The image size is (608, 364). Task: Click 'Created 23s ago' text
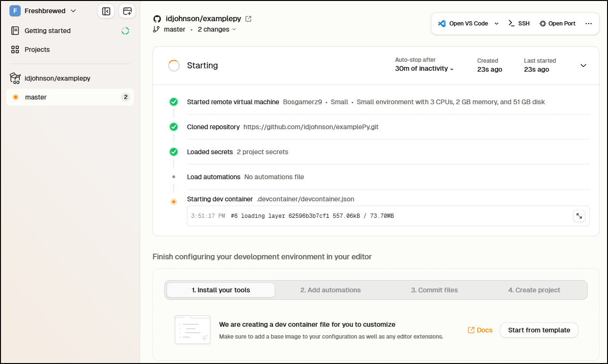(x=490, y=65)
